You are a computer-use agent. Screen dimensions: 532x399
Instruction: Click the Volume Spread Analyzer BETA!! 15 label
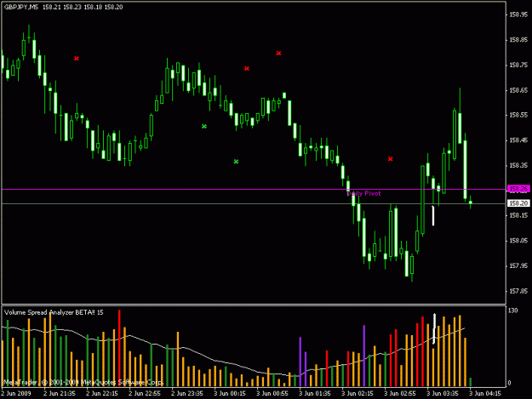pyautogui.click(x=54, y=312)
